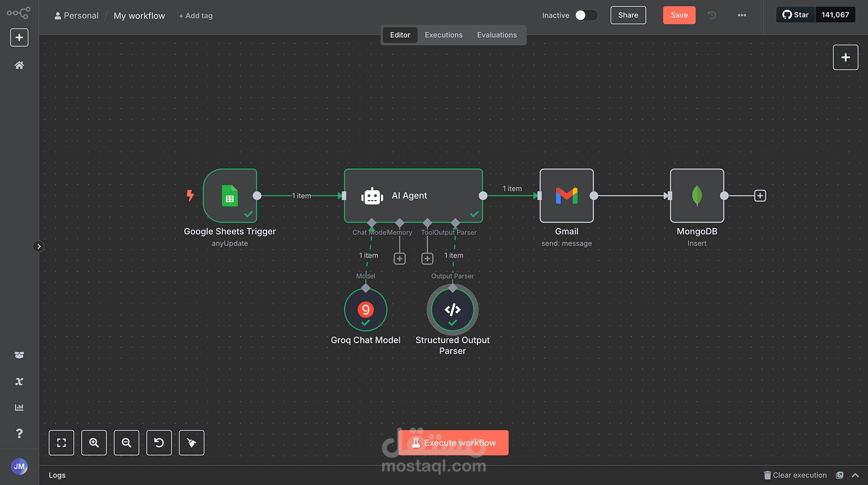Zoom out on the canvas

click(x=126, y=443)
